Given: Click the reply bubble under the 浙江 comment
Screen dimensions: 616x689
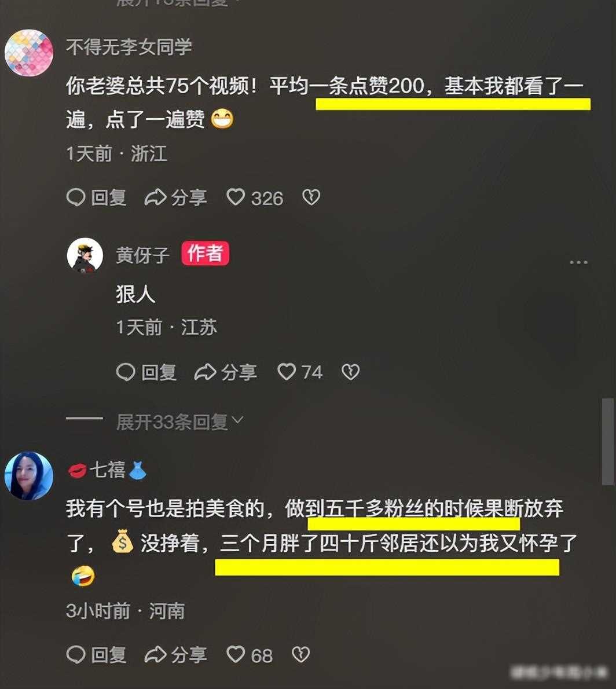Looking at the screenshot, I should tap(97, 198).
